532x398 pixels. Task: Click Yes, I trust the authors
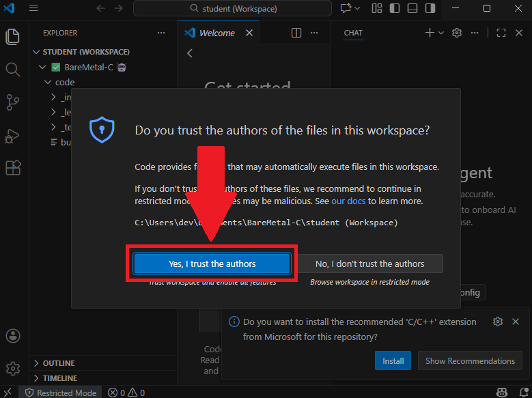pos(212,264)
